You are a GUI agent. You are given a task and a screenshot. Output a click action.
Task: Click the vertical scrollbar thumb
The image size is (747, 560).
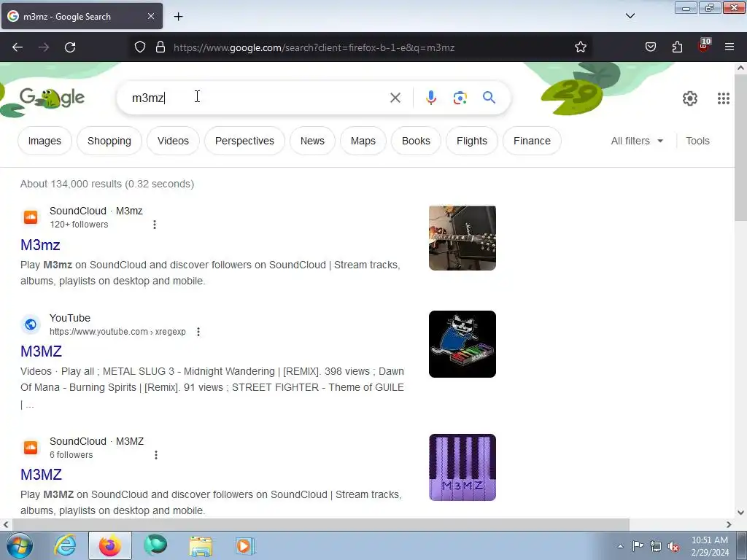(x=740, y=147)
